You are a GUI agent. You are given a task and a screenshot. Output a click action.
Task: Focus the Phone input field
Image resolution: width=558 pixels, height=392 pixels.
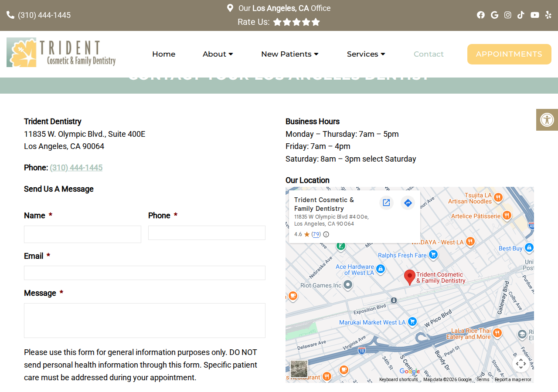207,233
